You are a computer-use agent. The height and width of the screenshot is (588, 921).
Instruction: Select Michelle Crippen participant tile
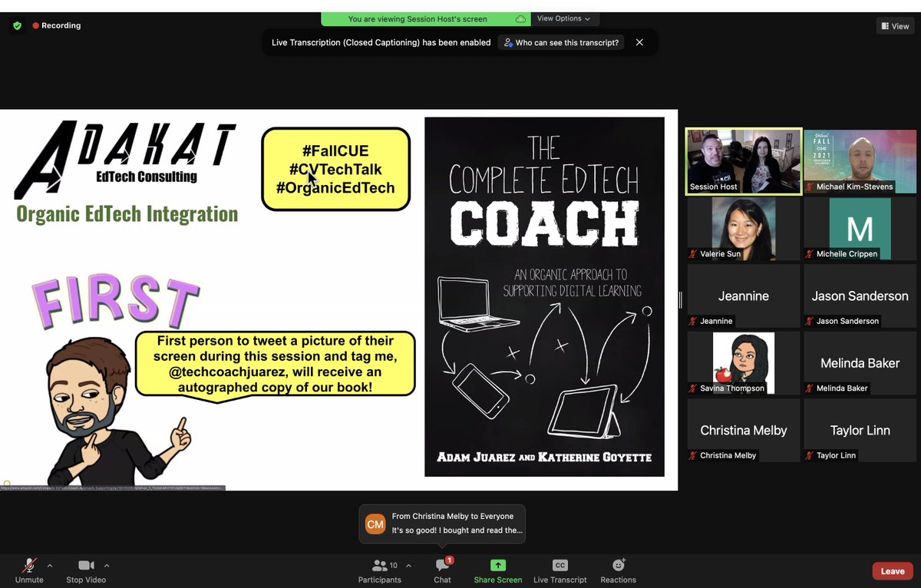(x=860, y=229)
